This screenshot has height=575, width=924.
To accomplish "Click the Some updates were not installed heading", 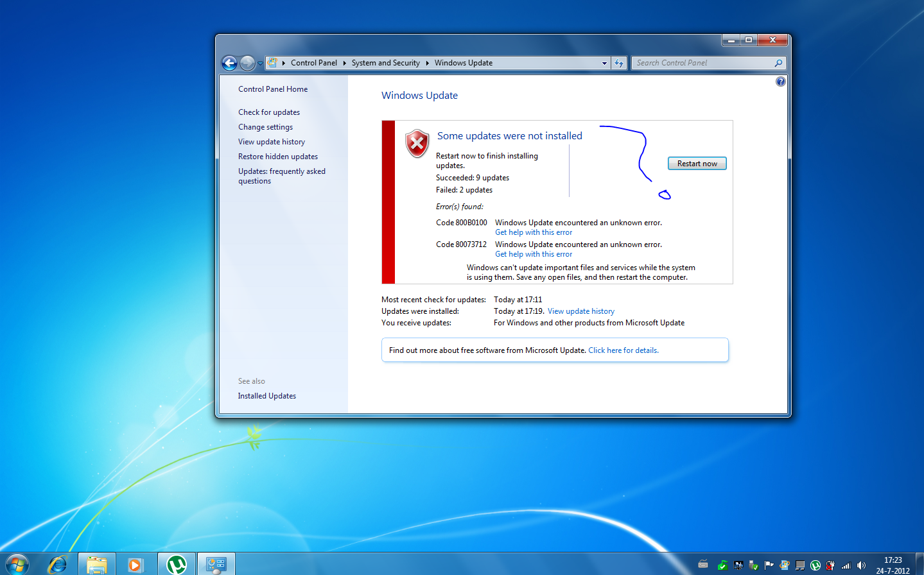I will coord(510,136).
